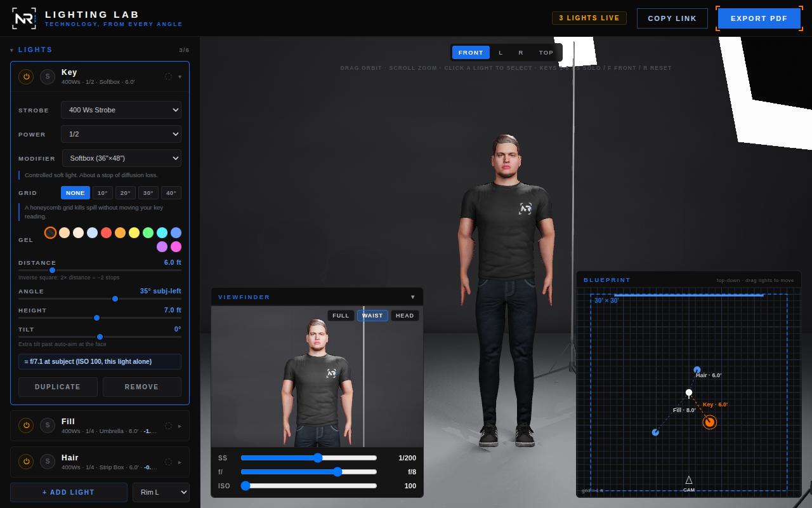812x508 pixels.
Task: Switch viewfinder framing to Full
Action: tap(341, 316)
